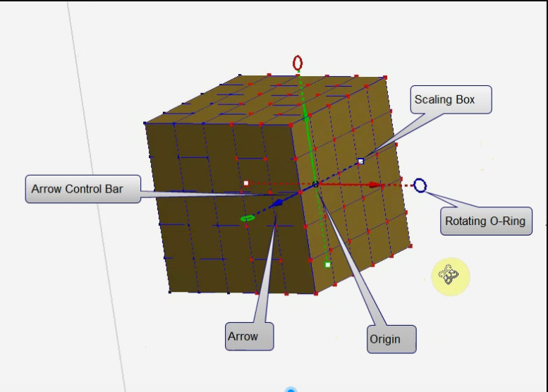The image size is (548, 392).
Task: Select the blue arrow head on the manipulator
Action: click(x=279, y=203)
